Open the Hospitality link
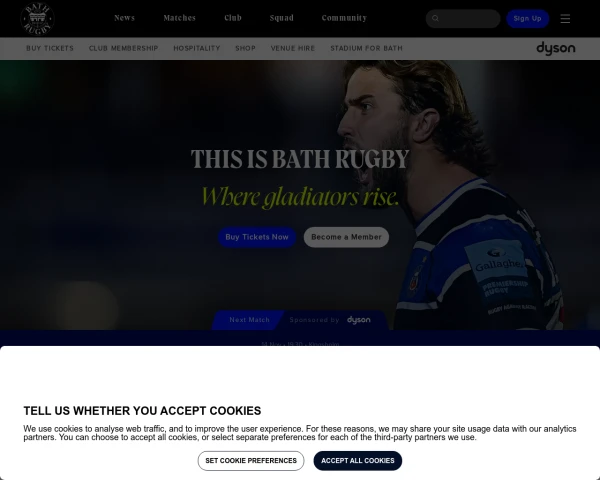The height and width of the screenshot is (480, 600). [x=197, y=48]
